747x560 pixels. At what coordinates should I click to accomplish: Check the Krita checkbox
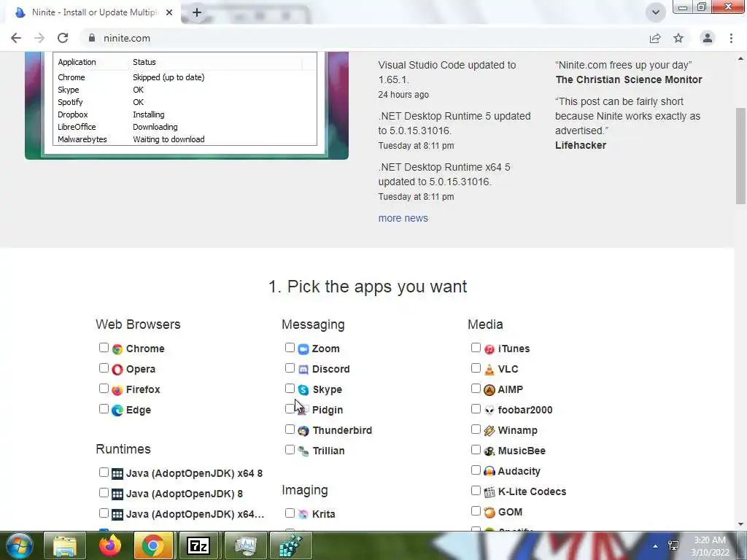coord(290,513)
